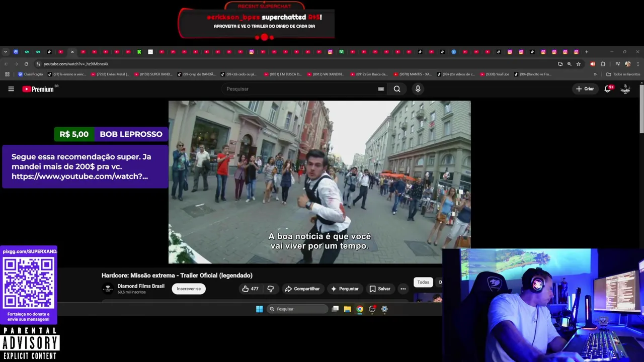Click the red extension icon in Chrome toolbar
This screenshot has height=362, width=644.
click(x=592, y=64)
